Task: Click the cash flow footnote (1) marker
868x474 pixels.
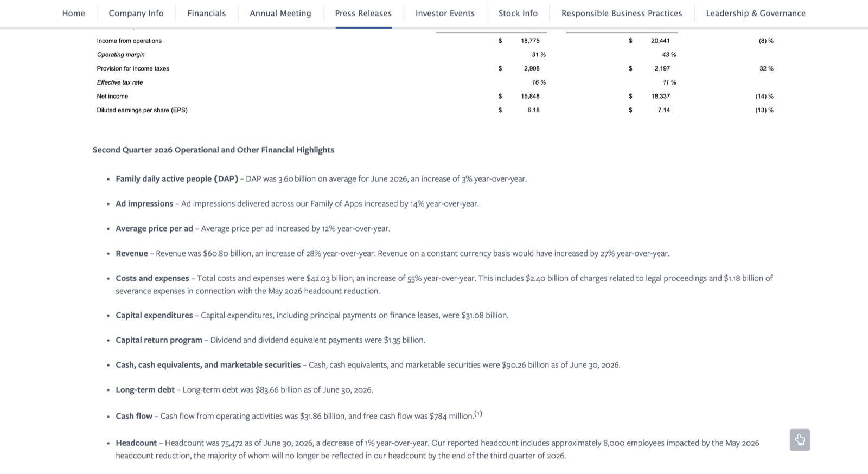Action: [x=478, y=414]
